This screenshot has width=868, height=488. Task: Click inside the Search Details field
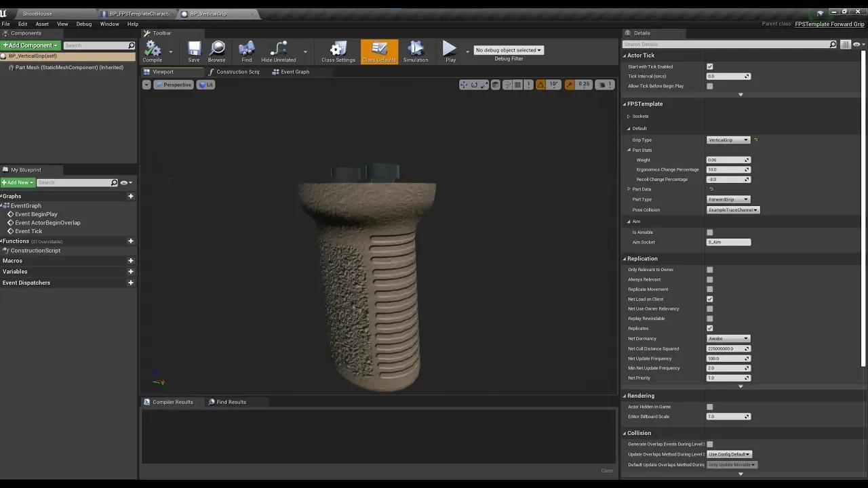[x=726, y=43]
